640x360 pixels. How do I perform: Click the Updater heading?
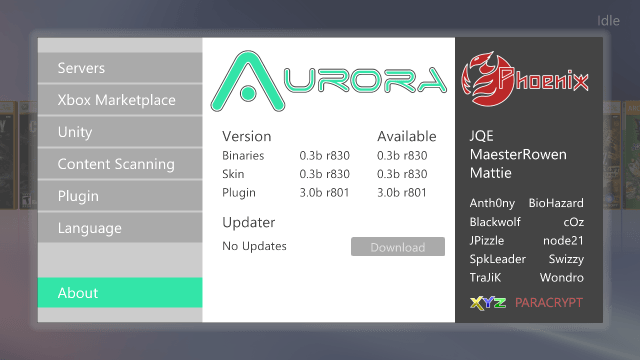tap(249, 223)
